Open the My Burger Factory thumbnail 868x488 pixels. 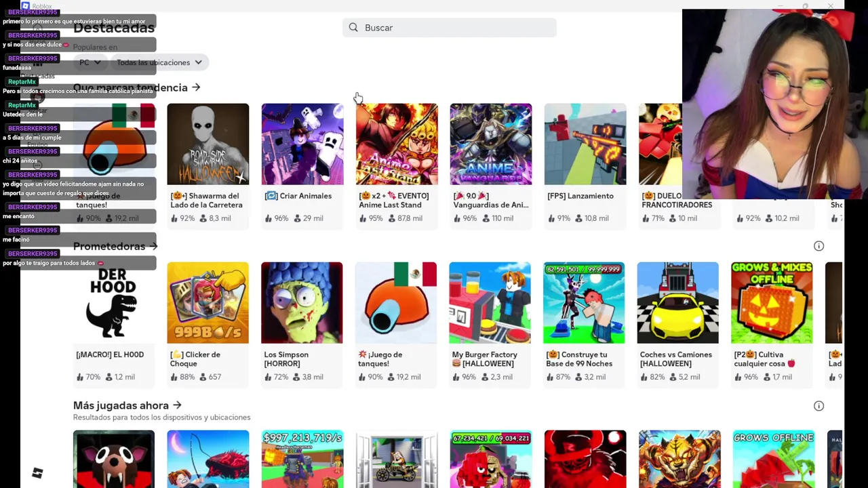[x=490, y=303]
